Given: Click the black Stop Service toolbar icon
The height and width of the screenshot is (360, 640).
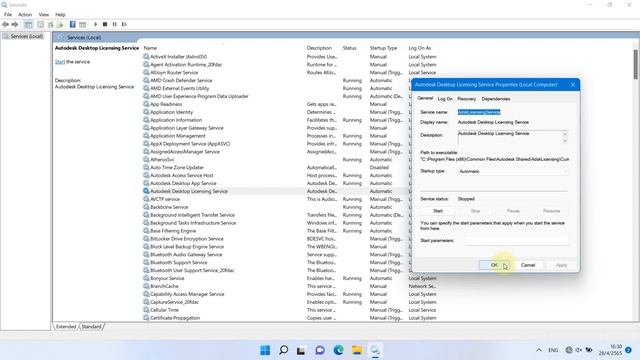Looking at the screenshot, I should tap(105, 24).
